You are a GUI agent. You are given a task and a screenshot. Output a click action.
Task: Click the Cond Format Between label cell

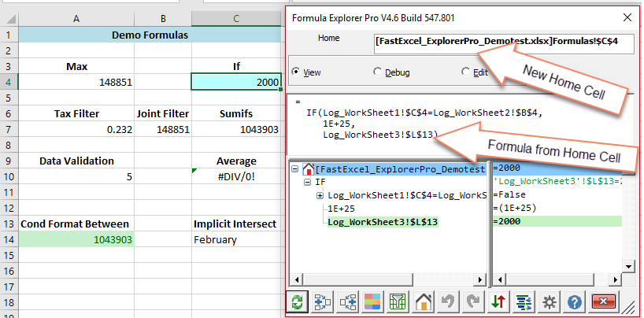tap(76, 224)
